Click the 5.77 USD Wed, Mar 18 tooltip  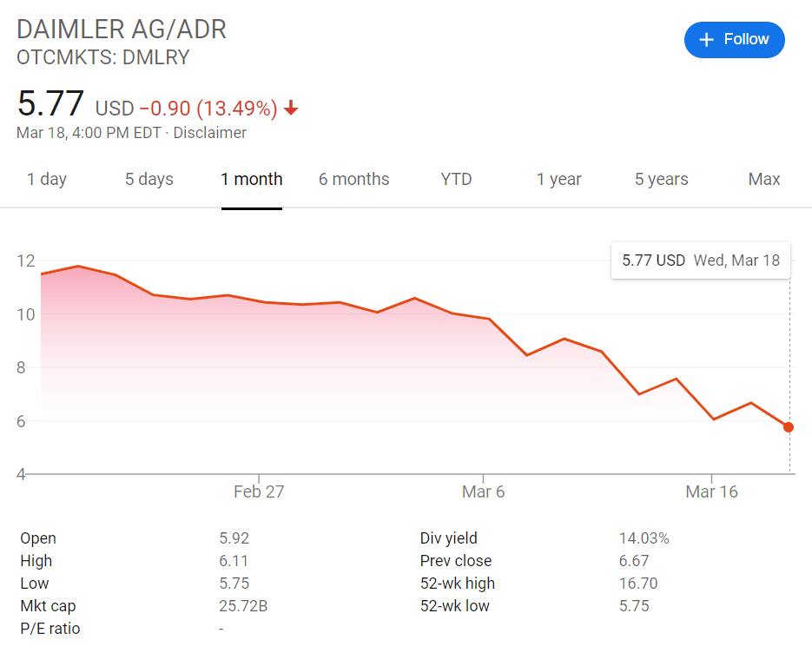point(701,261)
